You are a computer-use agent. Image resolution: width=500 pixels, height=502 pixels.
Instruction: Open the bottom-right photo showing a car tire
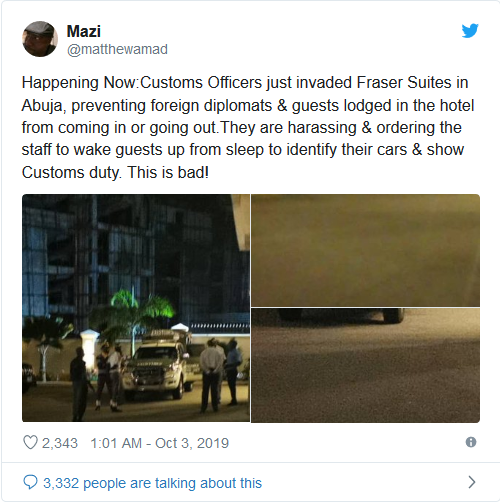[x=365, y=365]
